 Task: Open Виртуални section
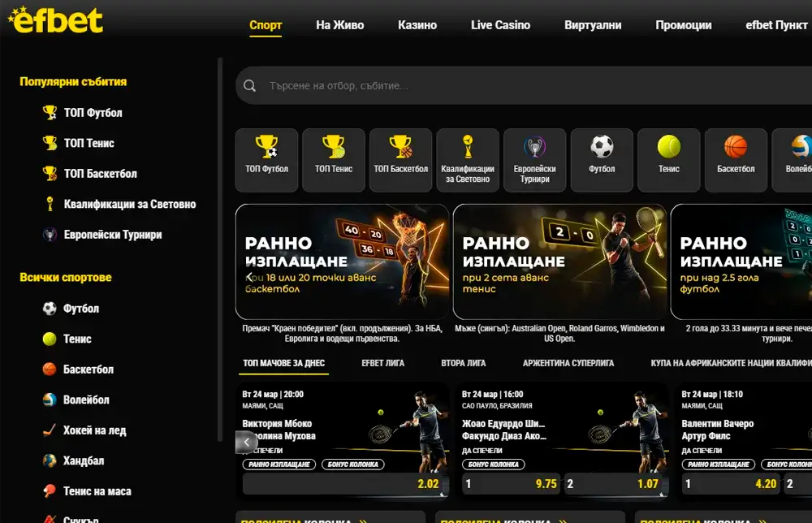tap(593, 25)
